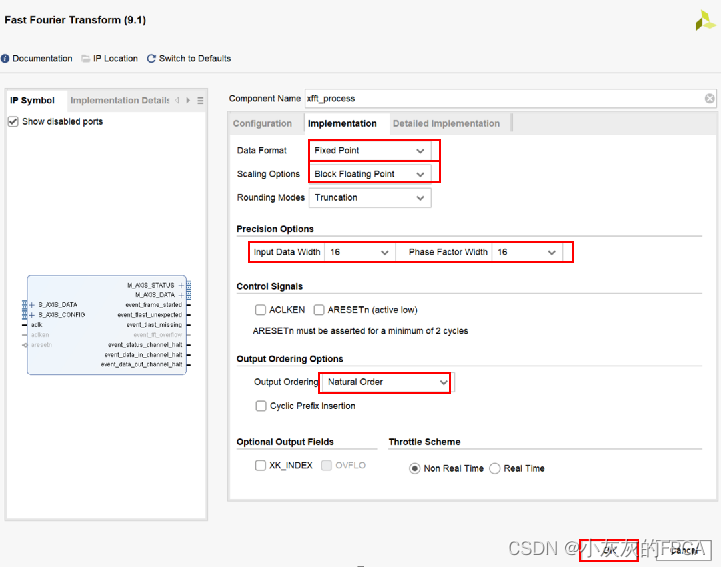Click the Switch to Defaults refresh icon
721x567 pixels.
tap(151, 59)
